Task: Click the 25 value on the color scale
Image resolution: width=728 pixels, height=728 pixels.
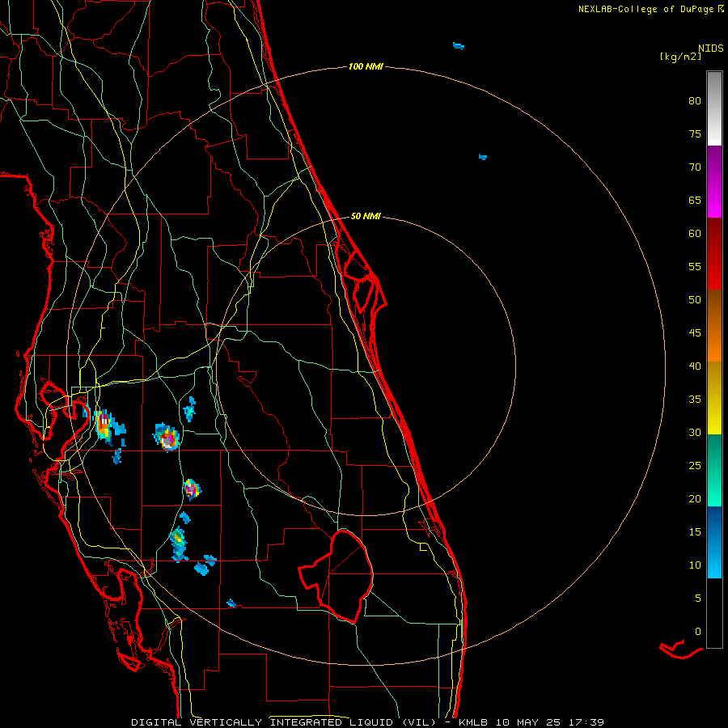Action: pyautogui.click(x=695, y=466)
